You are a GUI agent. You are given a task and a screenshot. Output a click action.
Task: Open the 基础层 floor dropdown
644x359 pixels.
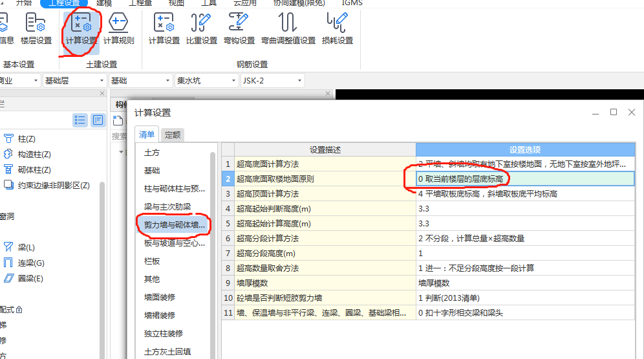coord(74,80)
